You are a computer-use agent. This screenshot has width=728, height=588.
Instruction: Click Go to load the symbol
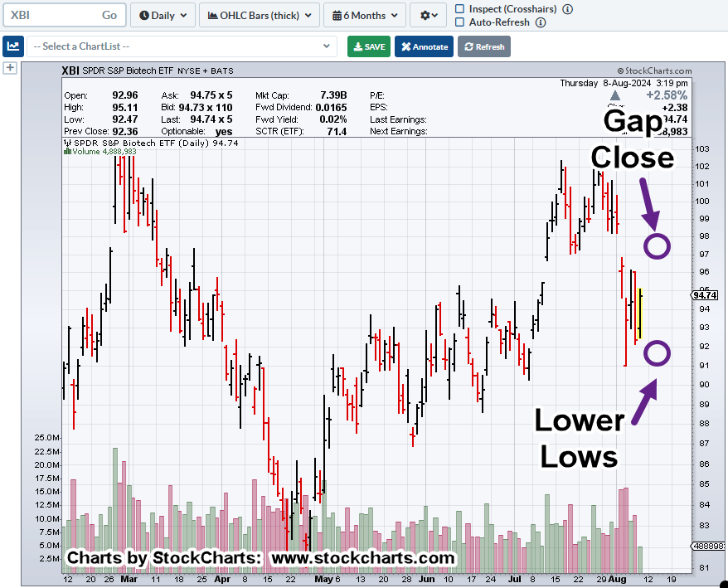[109, 15]
